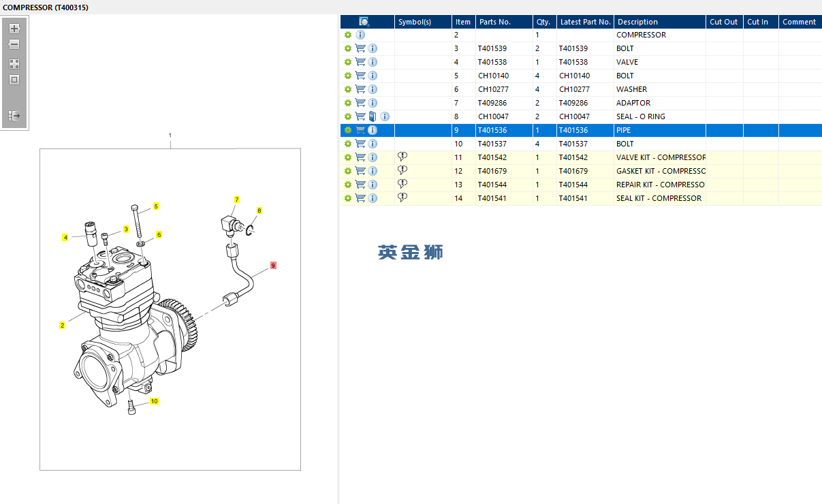Add ADAPTOR T409286 to cart
The width and height of the screenshot is (822, 504).
360,103
